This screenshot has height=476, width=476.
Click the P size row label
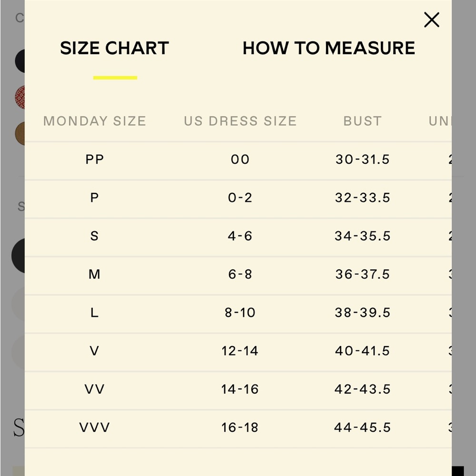click(x=94, y=198)
